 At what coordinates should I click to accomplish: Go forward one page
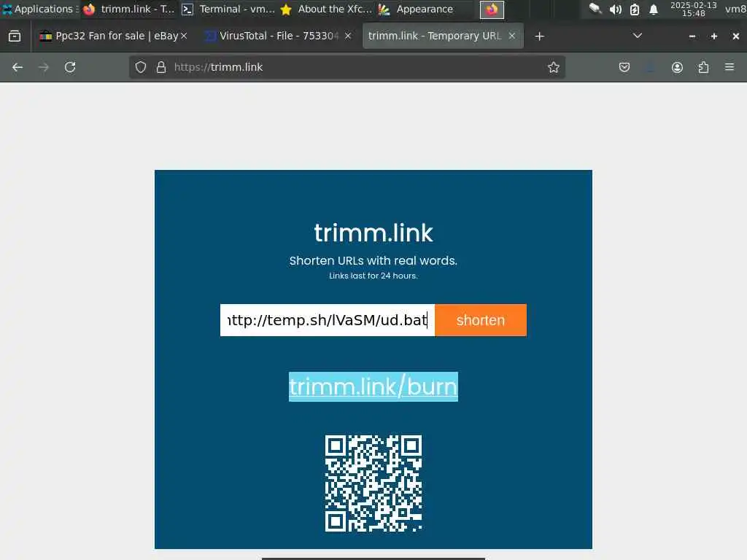pos(43,67)
